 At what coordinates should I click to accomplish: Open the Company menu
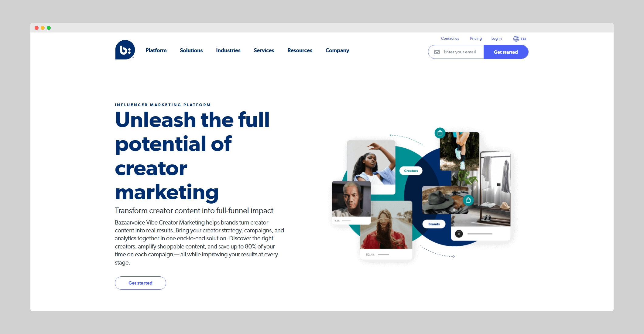tap(337, 50)
